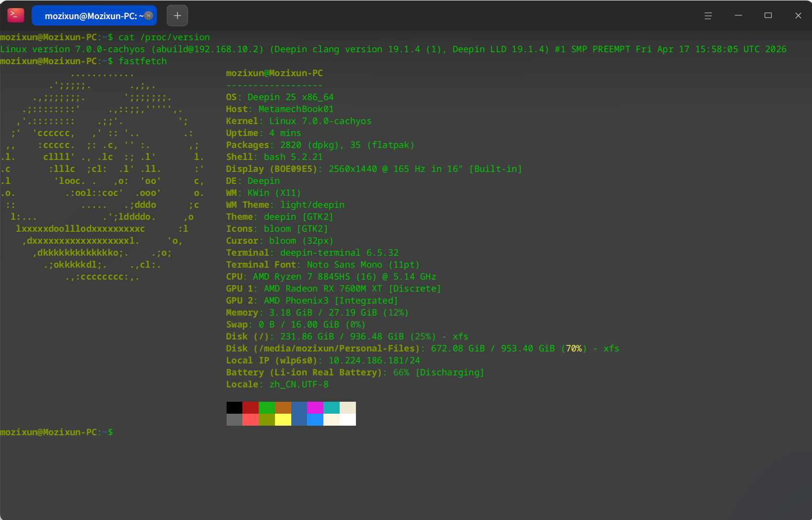
Task: Click the gray swatch in the palette
Action: click(234, 419)
